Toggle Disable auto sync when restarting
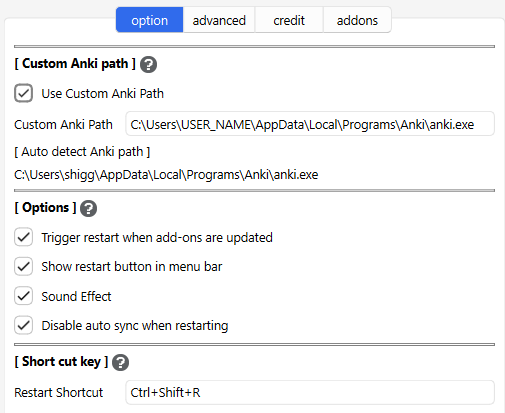Image resolution: width=505 pixels, height=413 pixels. (x=23, y=325)
